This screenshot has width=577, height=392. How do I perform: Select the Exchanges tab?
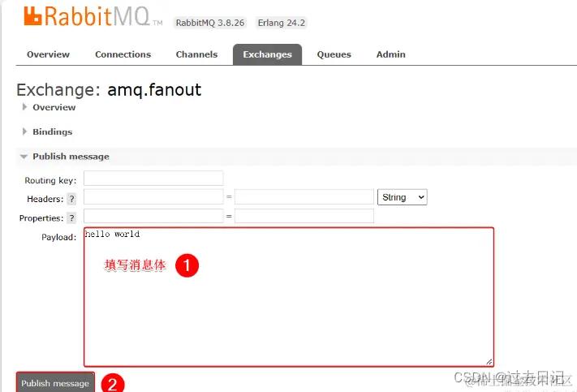[x=267, y=54]
